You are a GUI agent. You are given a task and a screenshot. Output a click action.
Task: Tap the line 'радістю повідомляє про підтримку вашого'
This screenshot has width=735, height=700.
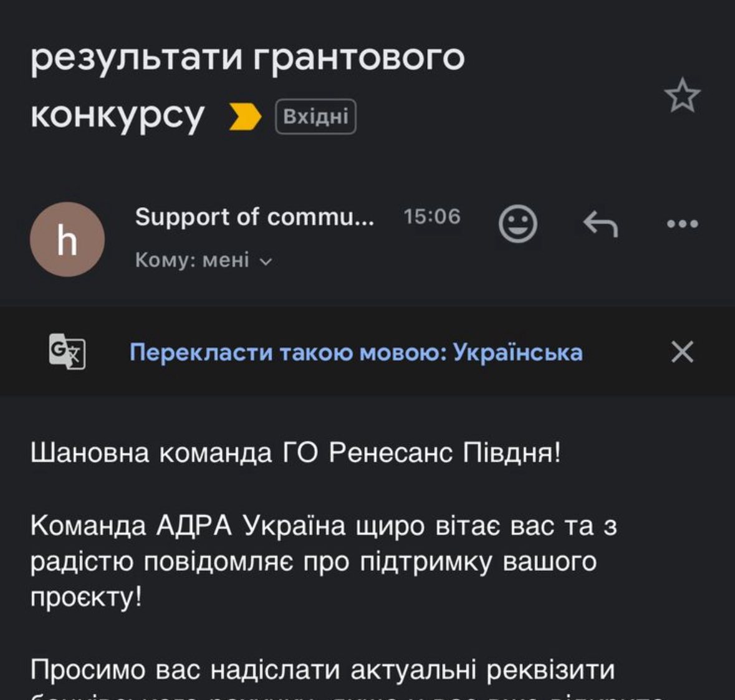(313, 562)
